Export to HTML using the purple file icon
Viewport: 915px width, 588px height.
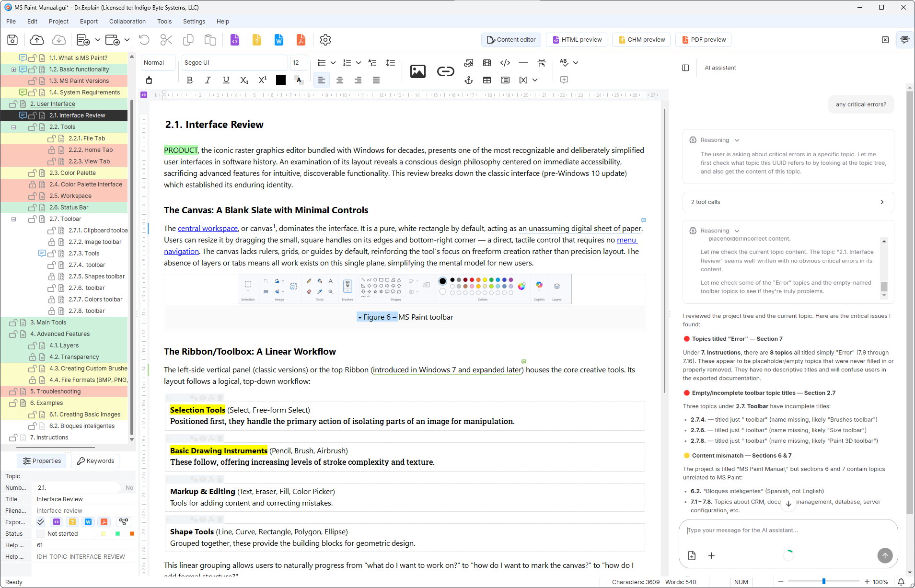click(x=235, y=40)
